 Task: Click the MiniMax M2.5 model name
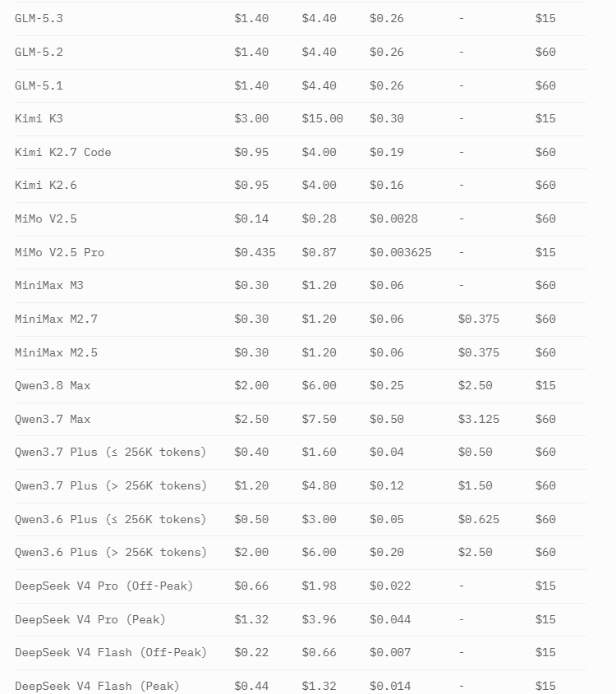pyautogui.click(x=56, y=353)
